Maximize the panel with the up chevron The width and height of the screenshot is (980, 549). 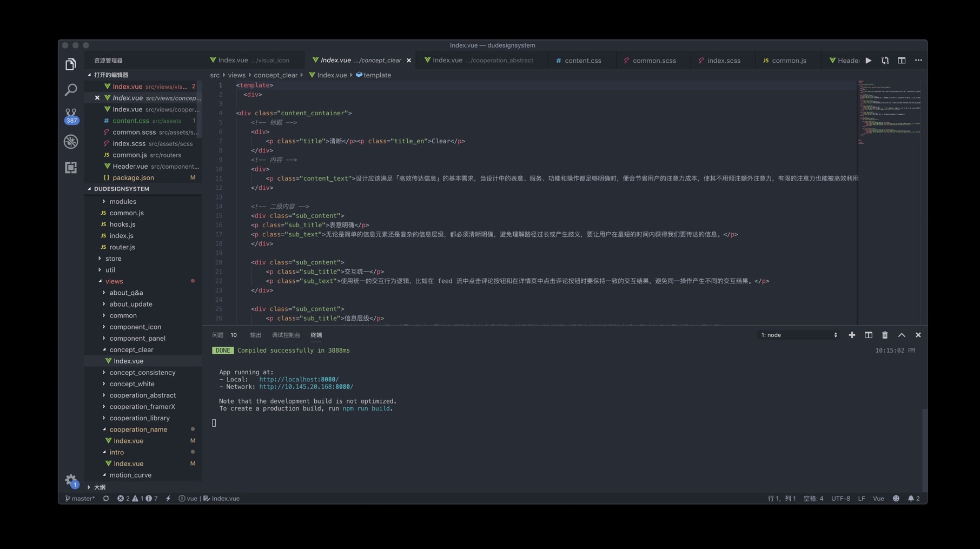902,335
